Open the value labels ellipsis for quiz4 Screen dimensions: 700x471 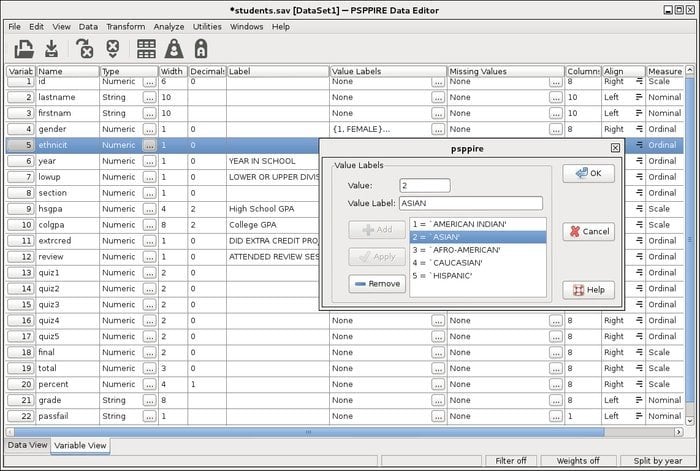438,321
